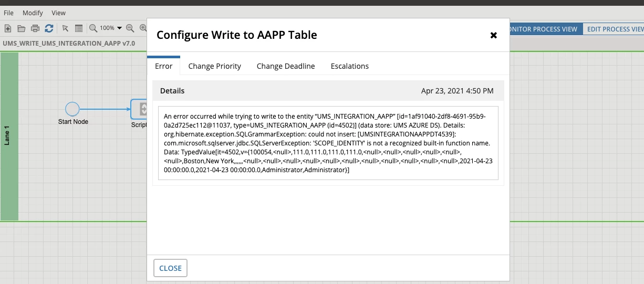
Task: Switch to Edit Process View
Action: (x=615, y=29)
